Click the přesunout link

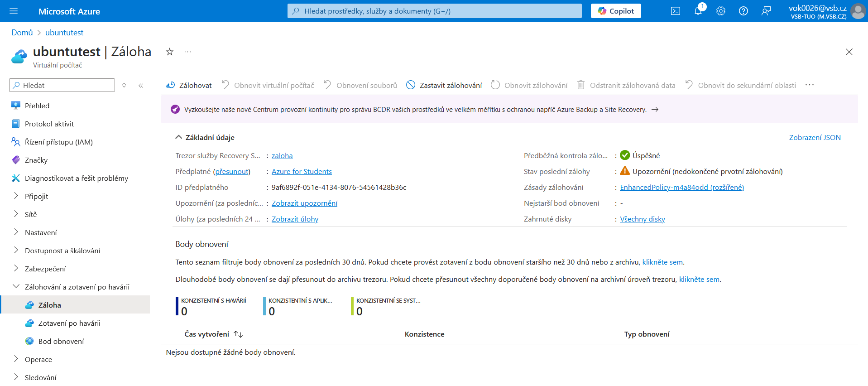(x=232, y=171)
